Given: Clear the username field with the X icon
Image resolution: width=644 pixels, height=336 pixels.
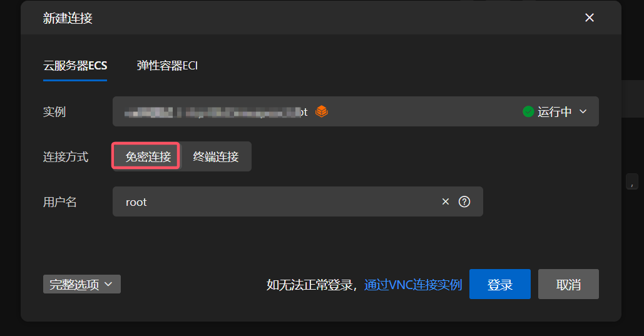Looking at the screenshot, I should click(446, 201).
